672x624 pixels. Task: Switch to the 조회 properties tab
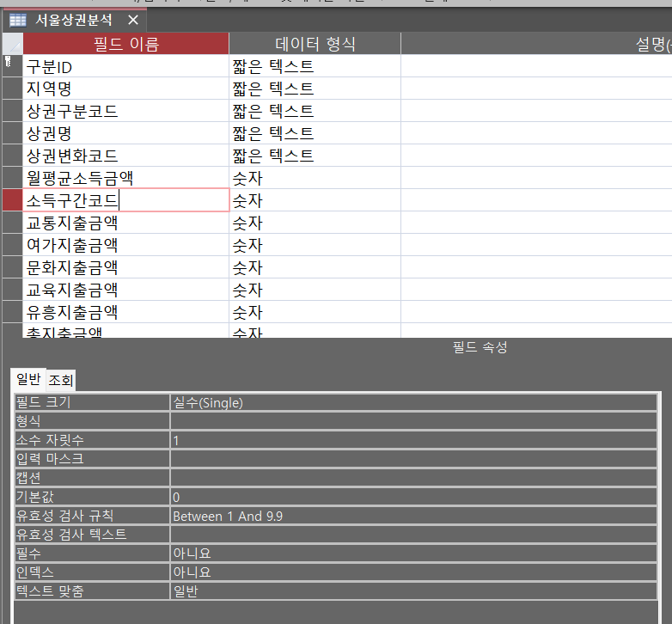pos(60,380)
